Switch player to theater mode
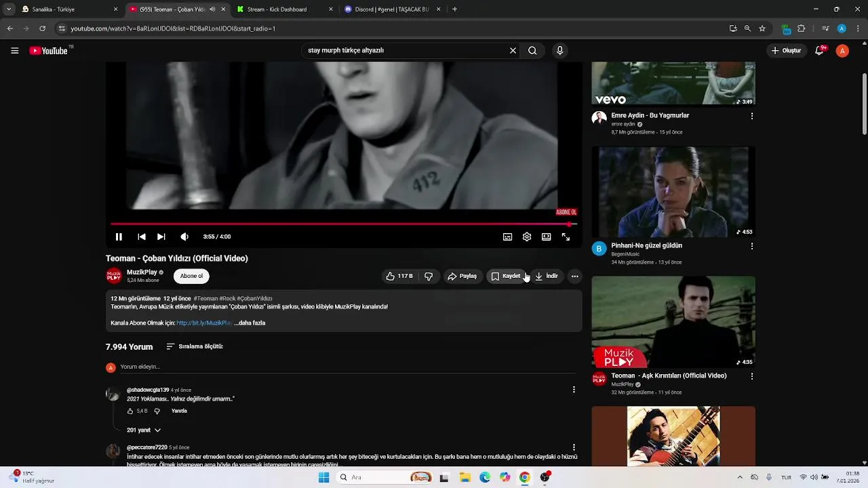The width and height of the screenshot is (868, 488). tap(546, 237)
